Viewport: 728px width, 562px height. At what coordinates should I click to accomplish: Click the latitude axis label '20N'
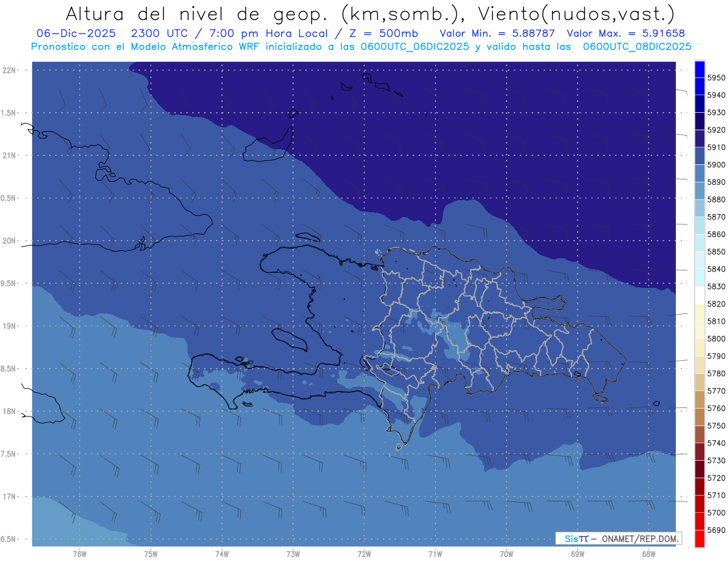pyautogui.click(x=10, y=241)
